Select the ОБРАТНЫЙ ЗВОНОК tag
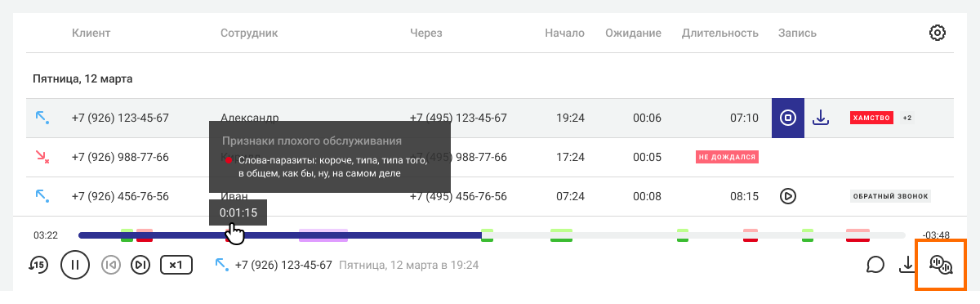The width and height of the screenshot is (980, 304). click(x=890, y=196)
